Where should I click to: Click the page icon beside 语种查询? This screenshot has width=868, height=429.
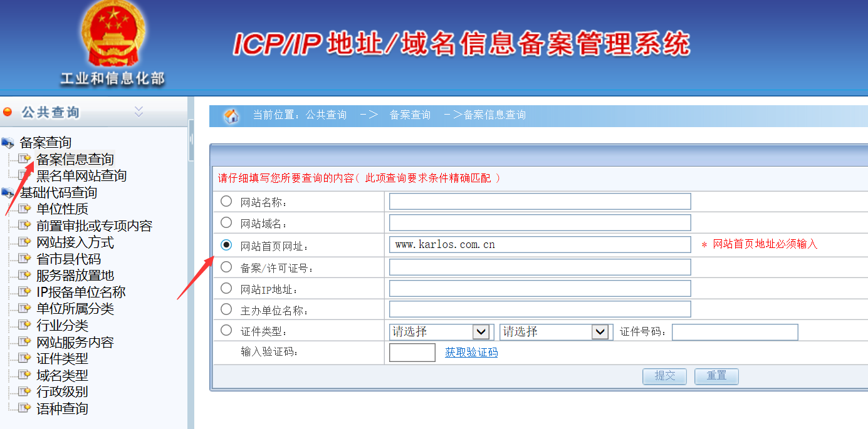pos(24,408)
